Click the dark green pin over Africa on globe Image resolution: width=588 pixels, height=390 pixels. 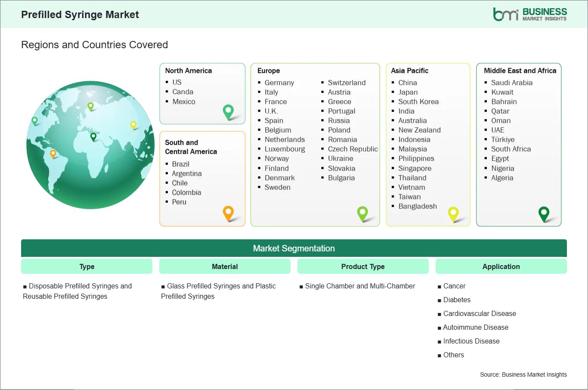click(x=93, y=137)
